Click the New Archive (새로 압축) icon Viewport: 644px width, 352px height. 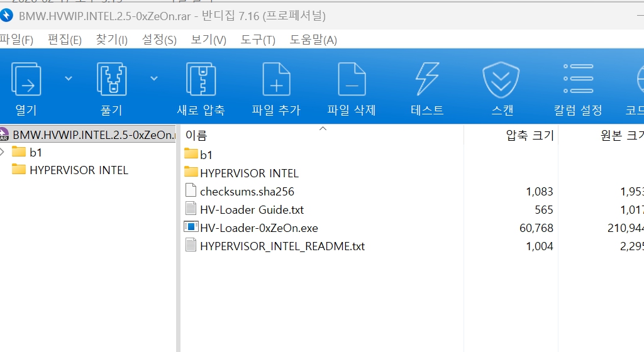(201, 80)
